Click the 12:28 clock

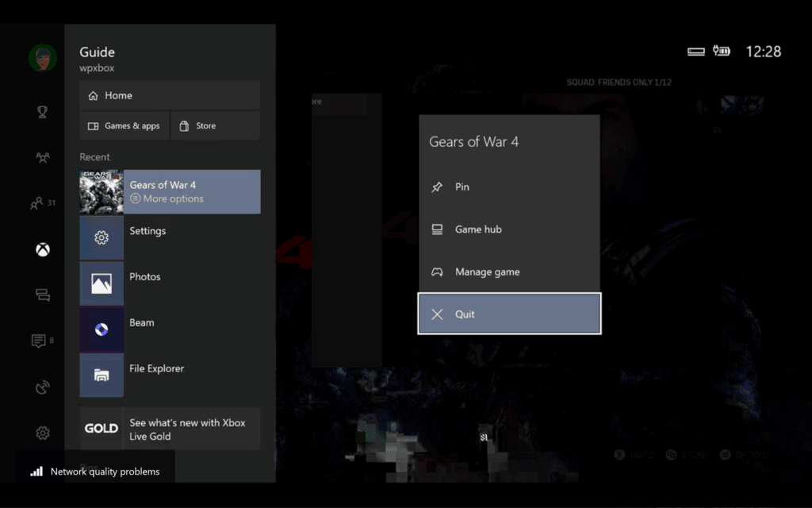point(764,52)
